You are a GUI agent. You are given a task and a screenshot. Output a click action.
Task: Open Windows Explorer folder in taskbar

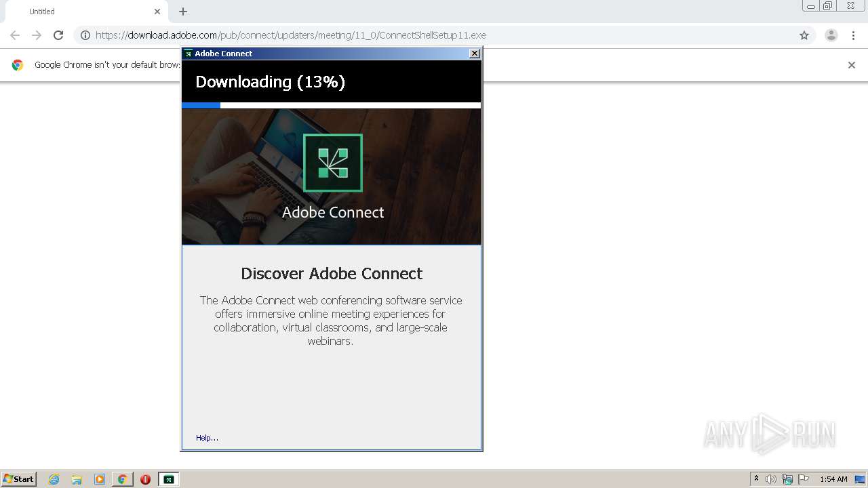77,479
